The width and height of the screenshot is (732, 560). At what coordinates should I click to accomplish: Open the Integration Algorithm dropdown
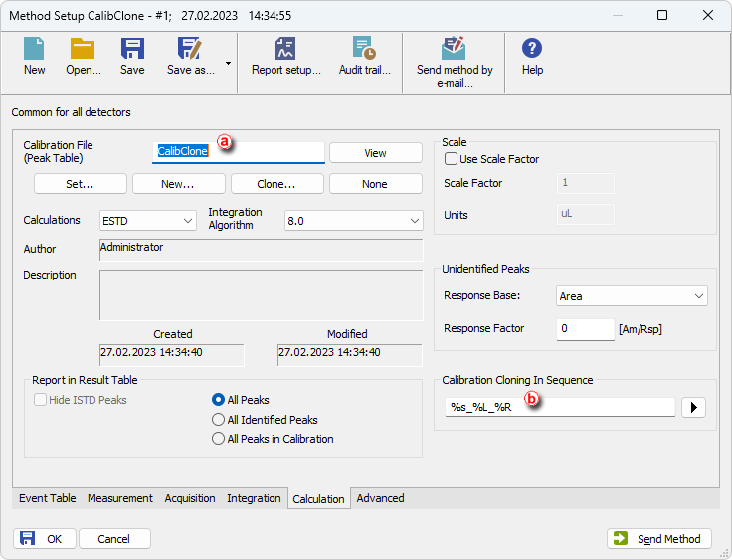pyautogui.click(x=353, y=221)
